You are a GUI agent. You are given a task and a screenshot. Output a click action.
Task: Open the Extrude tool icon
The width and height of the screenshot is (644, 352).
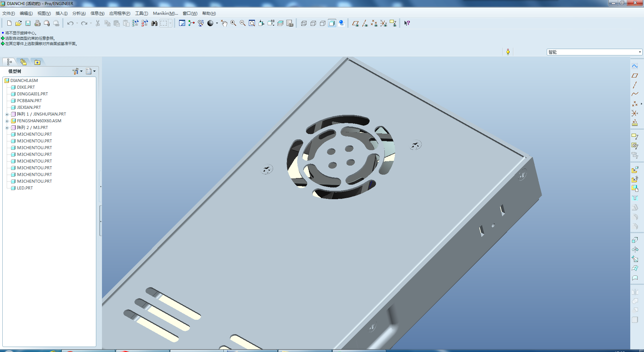[635, 240]
